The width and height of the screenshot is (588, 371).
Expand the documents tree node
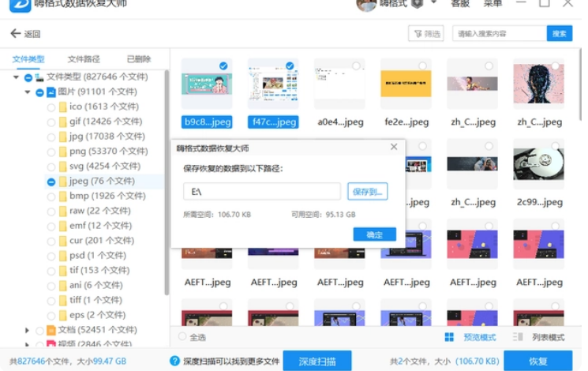pos(27,331)
